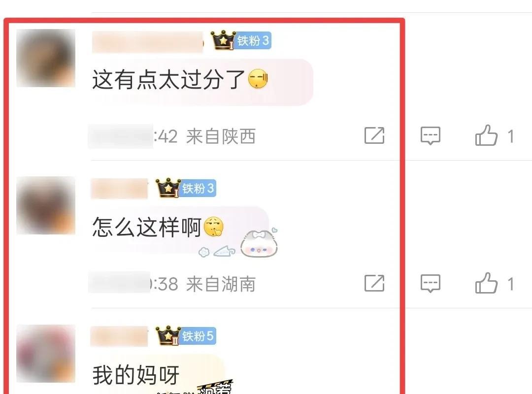
Task: Click comment bubble 这有点太过分了
Action: tap(202, 82)
